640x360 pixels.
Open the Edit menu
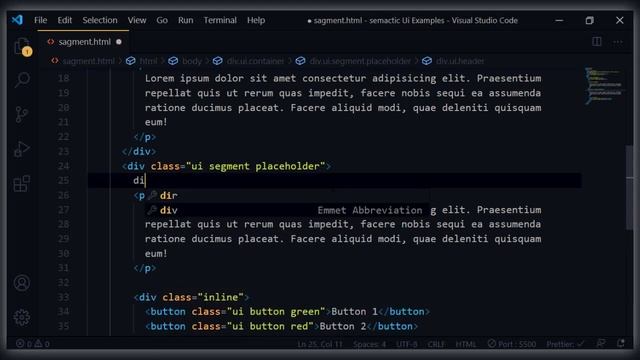click(64, 20)
